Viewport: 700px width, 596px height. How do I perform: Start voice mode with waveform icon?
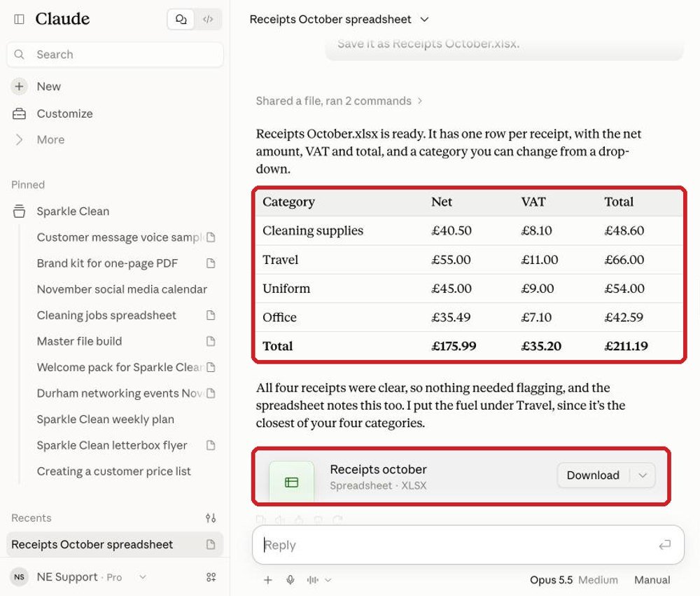pyautogui.click(x=312, y=580)
